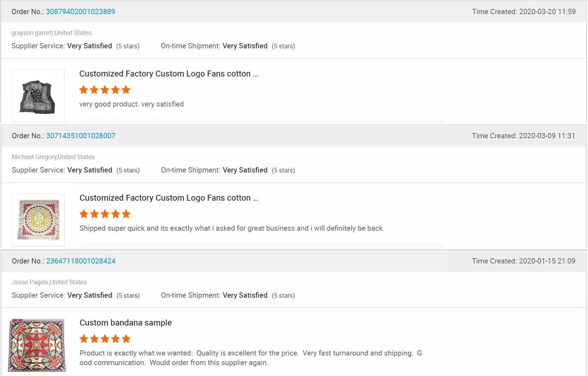
Task: Click star rating on grayson garrett's review
Action: click(105, 90)
